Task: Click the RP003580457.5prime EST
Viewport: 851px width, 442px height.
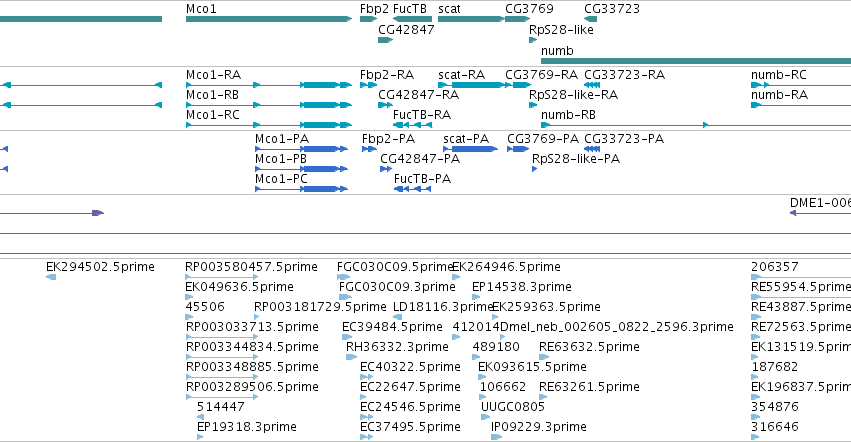Action: [x=251, y=267]
